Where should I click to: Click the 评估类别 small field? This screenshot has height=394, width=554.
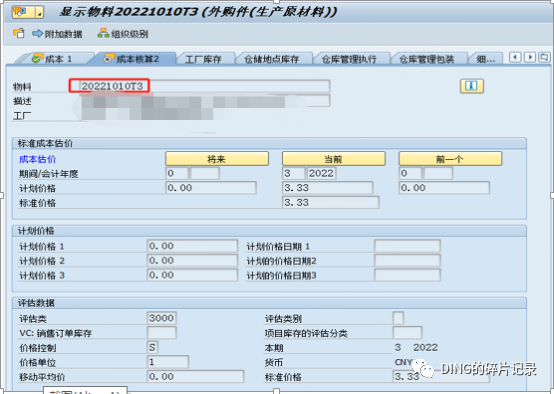click(x=398, y=318)
